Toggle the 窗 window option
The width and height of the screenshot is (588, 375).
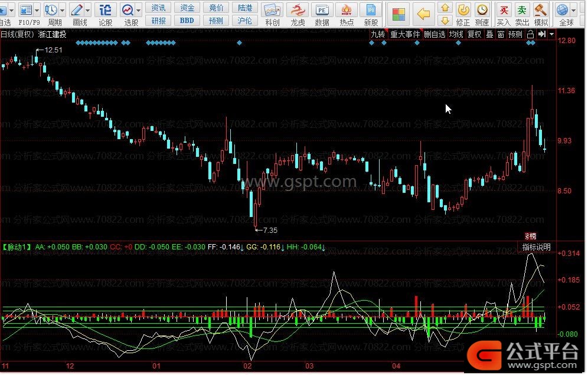[501, 34]
